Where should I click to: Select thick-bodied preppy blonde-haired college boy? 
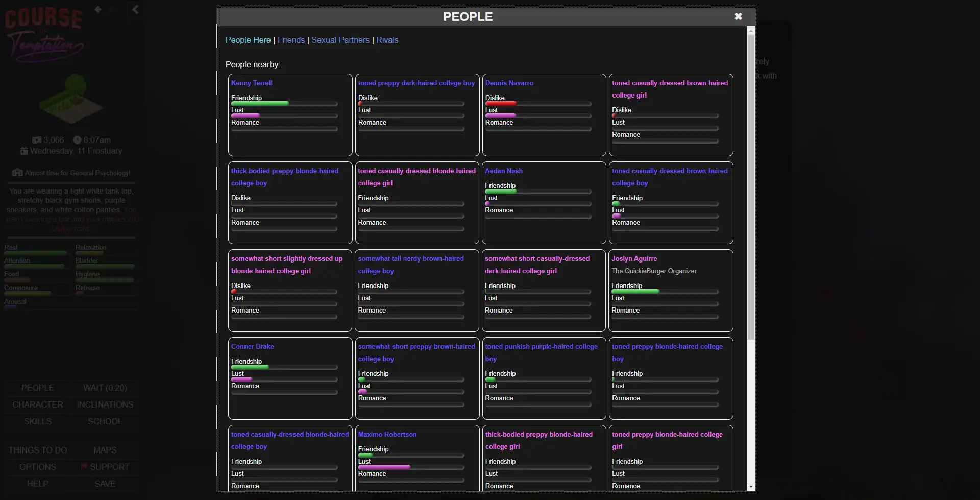(x=284, y=177)
